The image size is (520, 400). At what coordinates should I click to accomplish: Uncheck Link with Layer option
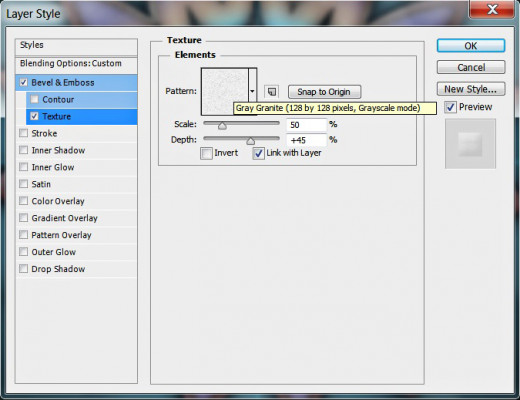point(258,153)
